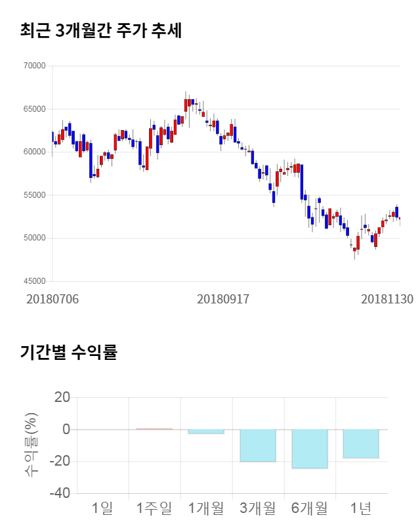This screenshot has width=420, height=532.
Task: Click the 6개월 x-axis label
Action: point(309,508)
